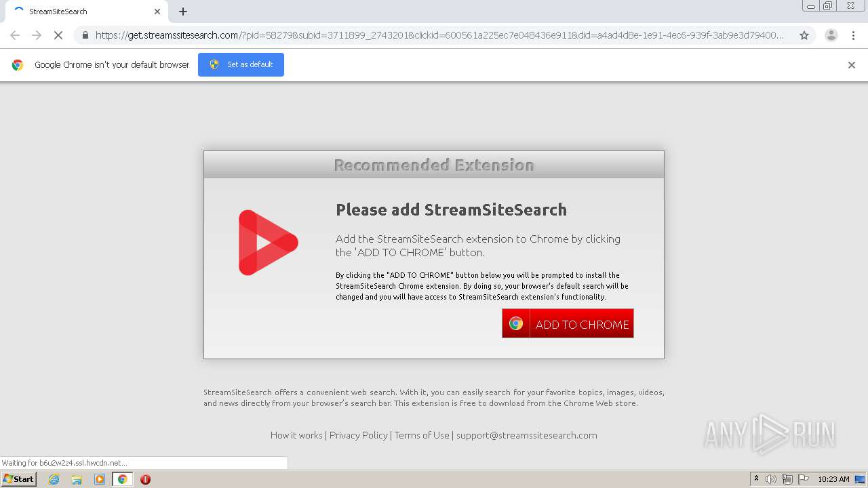The height and width of the screenshot is (488, 868).
Task: Click the Chrome taskbar button
Action: coord(123,479)
